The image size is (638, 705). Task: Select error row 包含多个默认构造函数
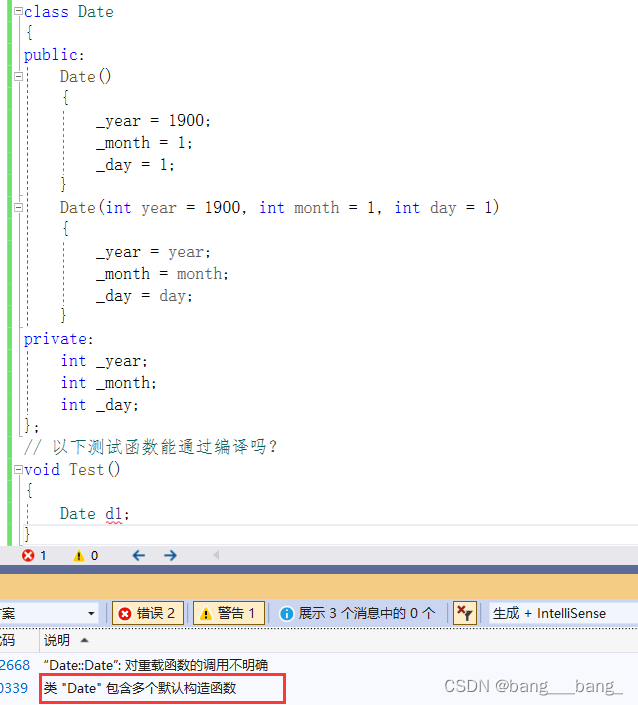[x=140, y=688]
